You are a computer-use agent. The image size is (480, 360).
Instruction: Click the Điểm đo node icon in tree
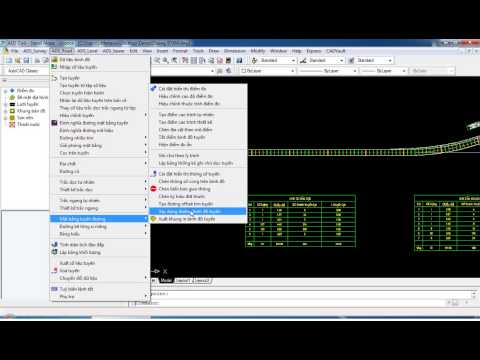coord(12,91)
